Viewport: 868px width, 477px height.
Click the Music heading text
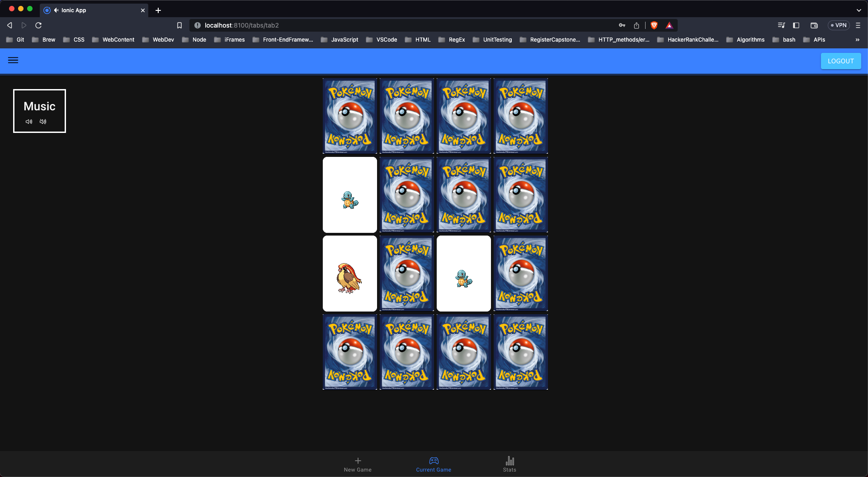(x=39, y=106)
